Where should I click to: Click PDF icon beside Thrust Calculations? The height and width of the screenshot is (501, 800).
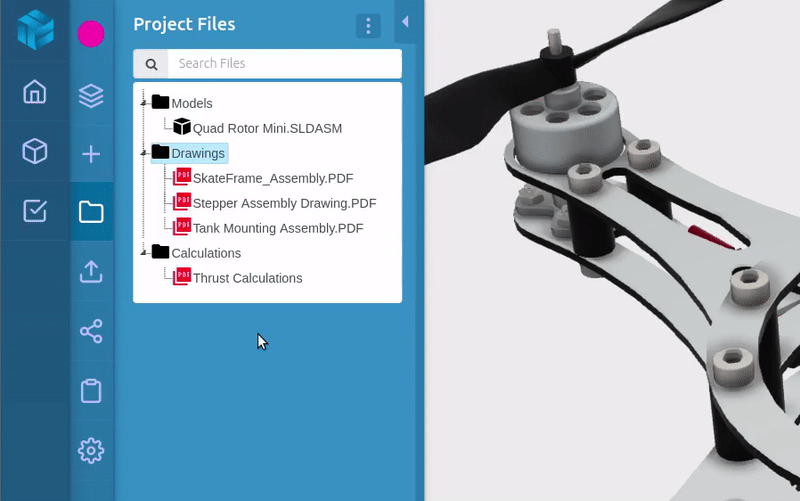(x=182, y=277)
